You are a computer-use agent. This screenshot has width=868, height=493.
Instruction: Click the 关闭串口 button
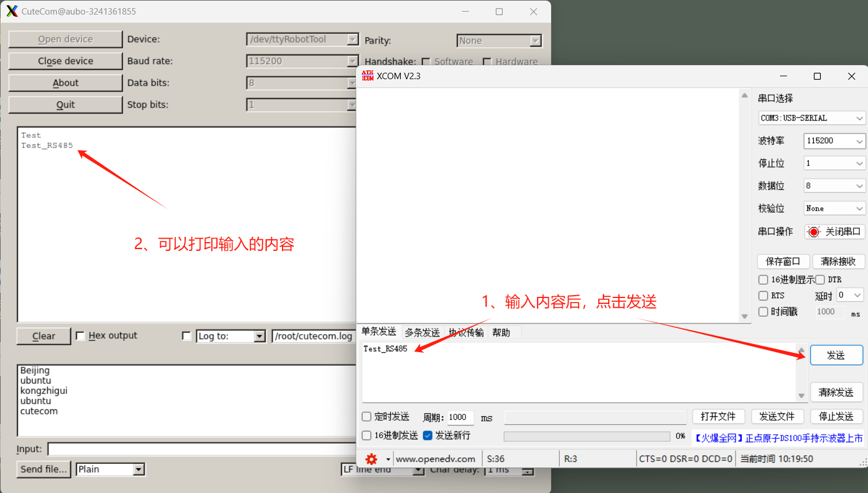point(835,232)
